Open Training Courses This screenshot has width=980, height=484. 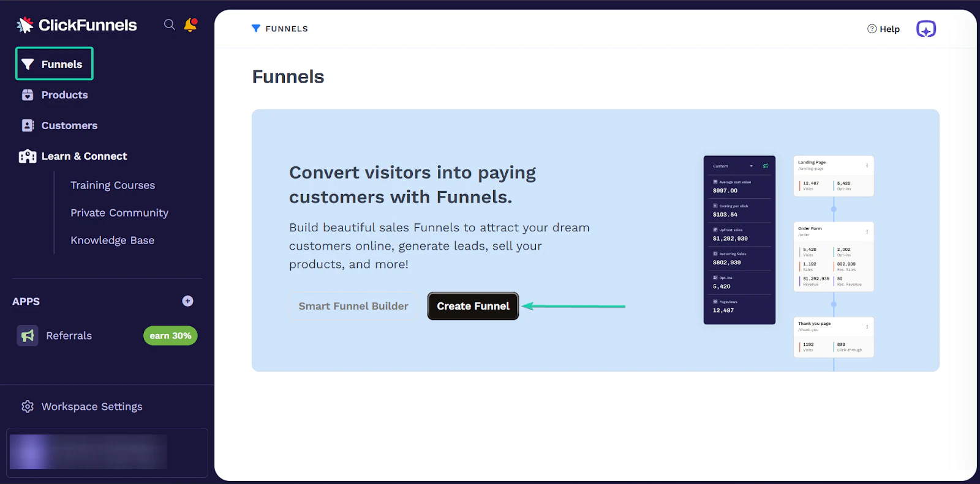point(113,185)
